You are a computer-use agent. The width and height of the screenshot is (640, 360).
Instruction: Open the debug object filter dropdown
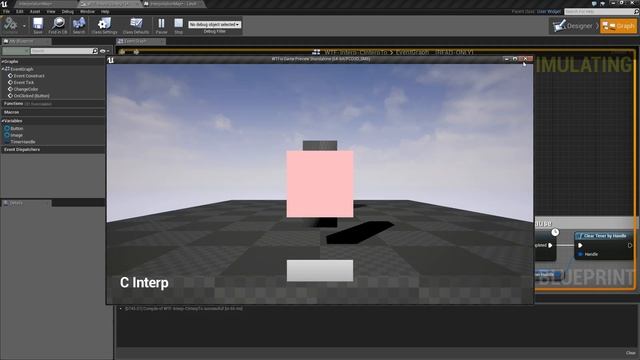click(214, 24)
